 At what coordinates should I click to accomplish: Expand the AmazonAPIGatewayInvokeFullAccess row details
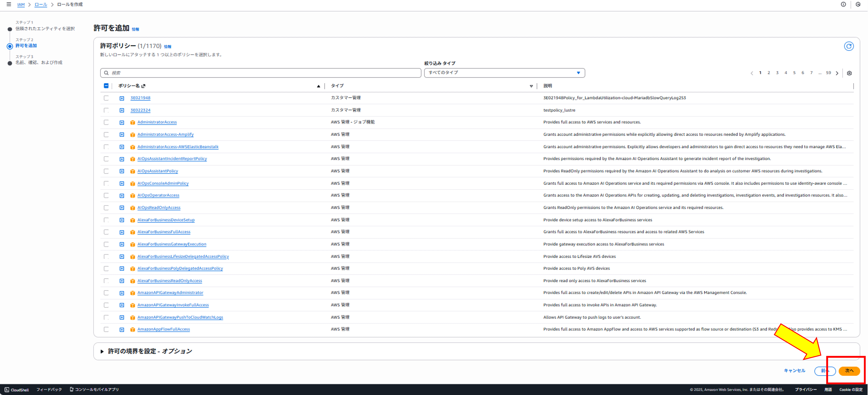pyautogui.click(x=122, y=305)
